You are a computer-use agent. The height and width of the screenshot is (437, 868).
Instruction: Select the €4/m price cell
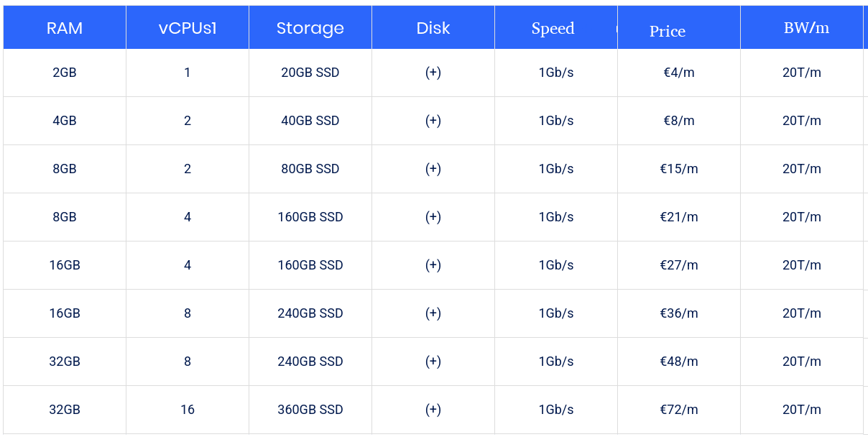[679, 73]
